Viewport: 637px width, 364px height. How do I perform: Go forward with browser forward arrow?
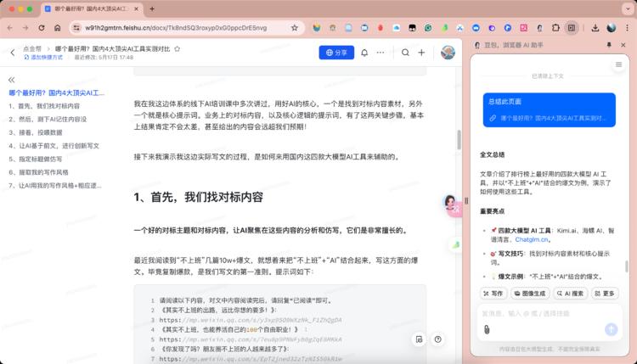[25, 28]
